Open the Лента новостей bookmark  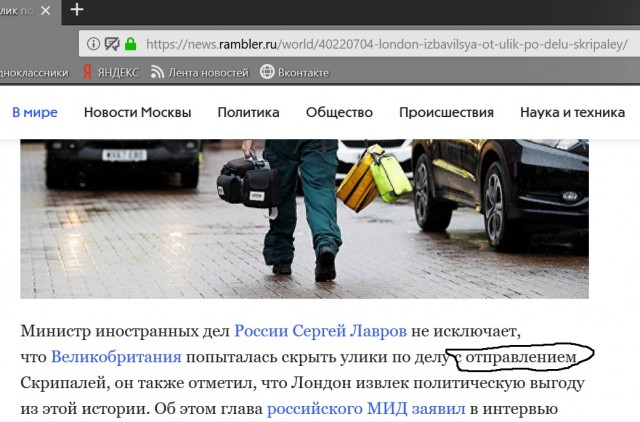(208, 73)
